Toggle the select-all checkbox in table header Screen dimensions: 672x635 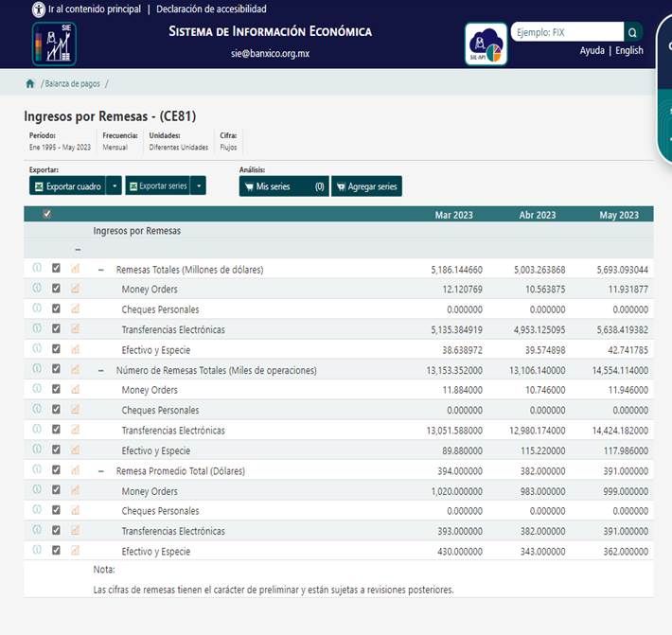(x=47, y=215)
